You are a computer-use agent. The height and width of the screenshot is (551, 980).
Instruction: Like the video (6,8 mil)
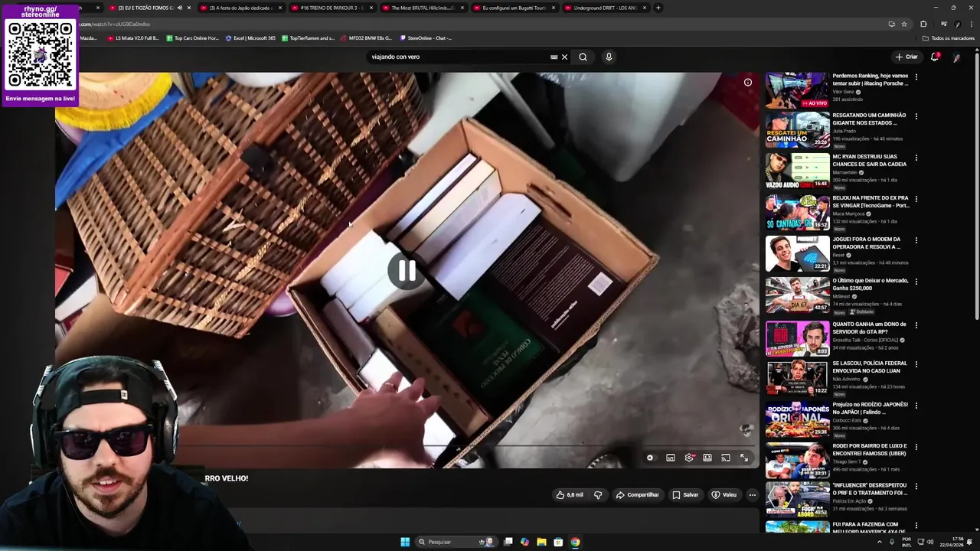pos(570,495)
